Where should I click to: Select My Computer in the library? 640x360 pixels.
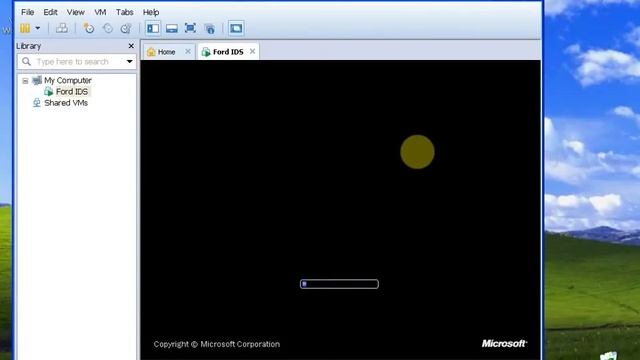pos(68,80)
